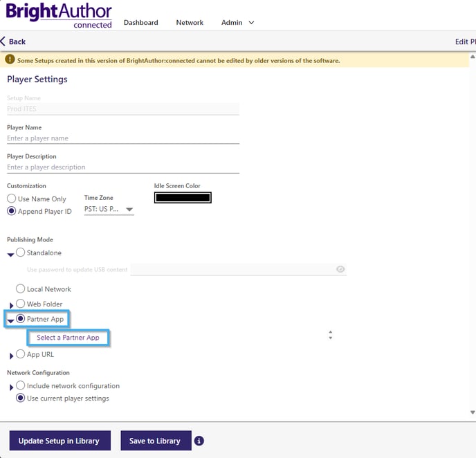Go to the Network tab
The height and width of the screenshot is (458, 476).
(x=190, y=22)
